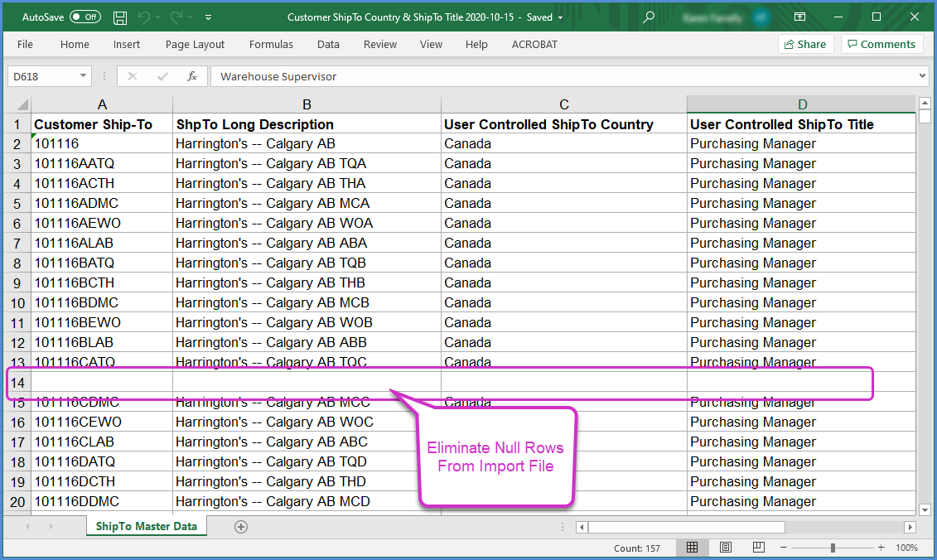
Task: Open the ShipTo Master Data sheet tab
Action: 147,527
